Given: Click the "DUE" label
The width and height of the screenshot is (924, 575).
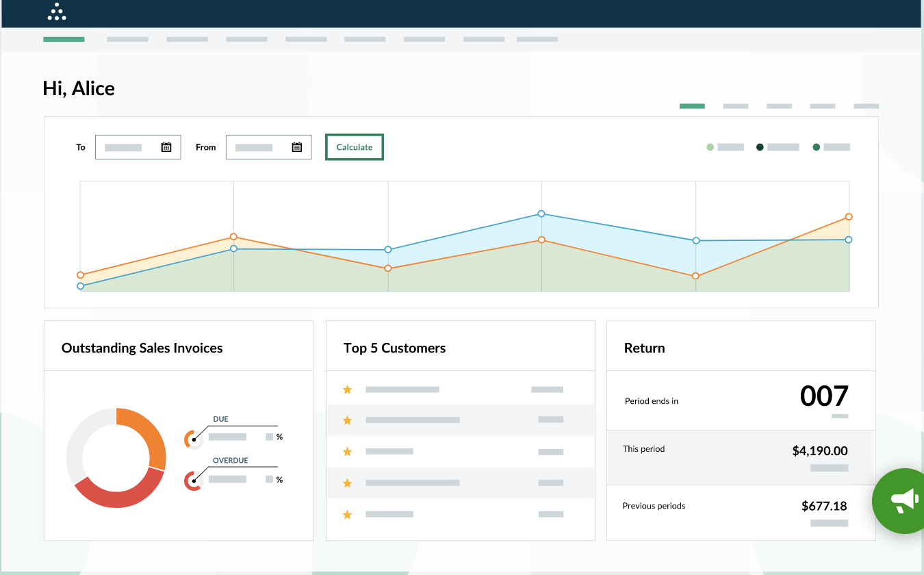Looking at the screenshot, I should (x=220, y=419).
